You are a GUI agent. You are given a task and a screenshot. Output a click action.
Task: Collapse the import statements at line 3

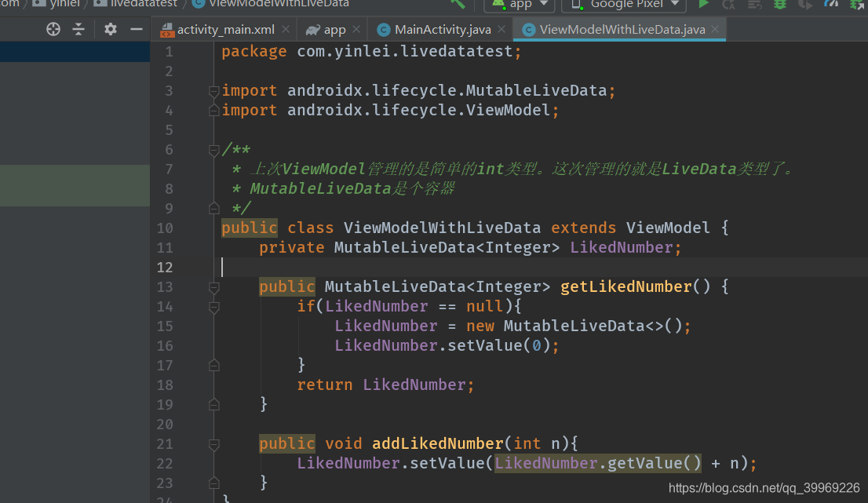pos(213,90)
